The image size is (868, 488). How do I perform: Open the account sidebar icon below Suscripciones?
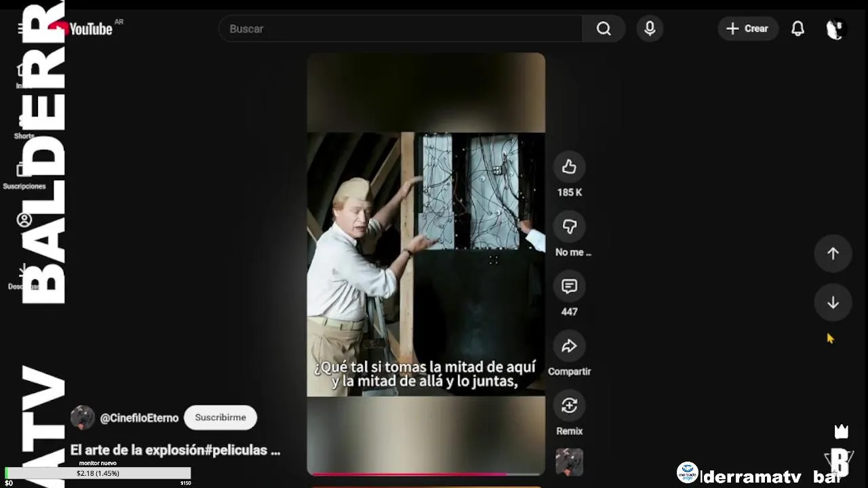24,220
